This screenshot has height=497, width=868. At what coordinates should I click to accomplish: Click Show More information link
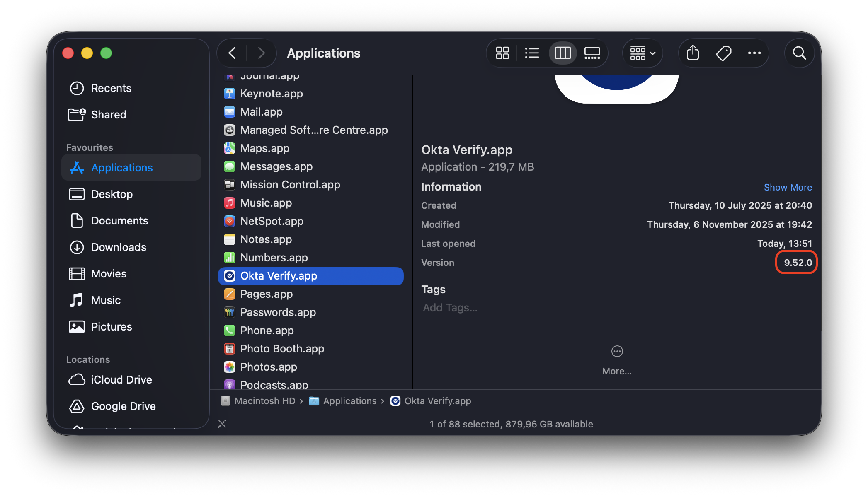click(788, 187)
